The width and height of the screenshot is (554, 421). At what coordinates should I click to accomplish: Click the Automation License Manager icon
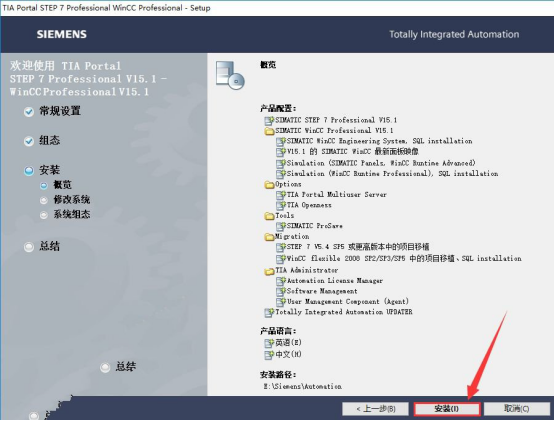[281, 281]
